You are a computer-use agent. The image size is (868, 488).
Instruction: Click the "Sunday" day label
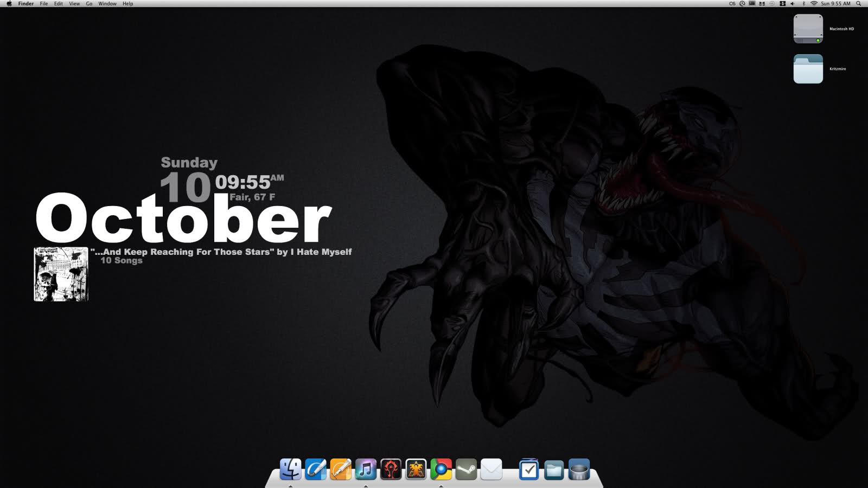[x=189, y=163]
